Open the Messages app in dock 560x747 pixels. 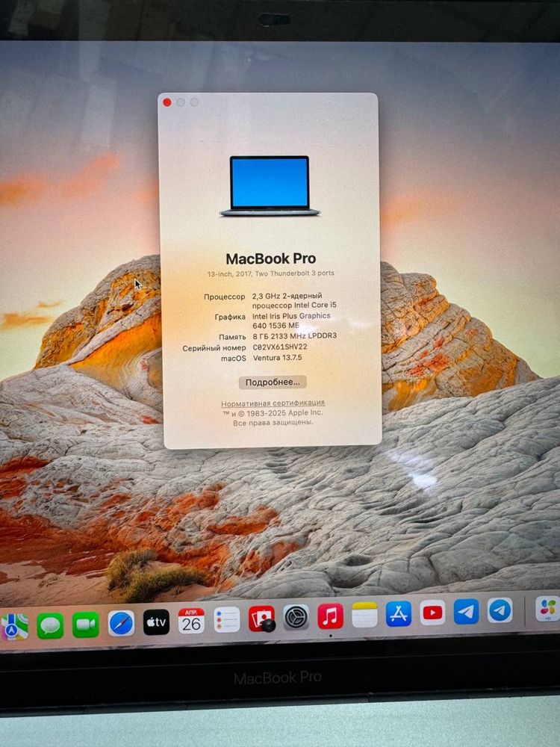click(x=50, y=624)
